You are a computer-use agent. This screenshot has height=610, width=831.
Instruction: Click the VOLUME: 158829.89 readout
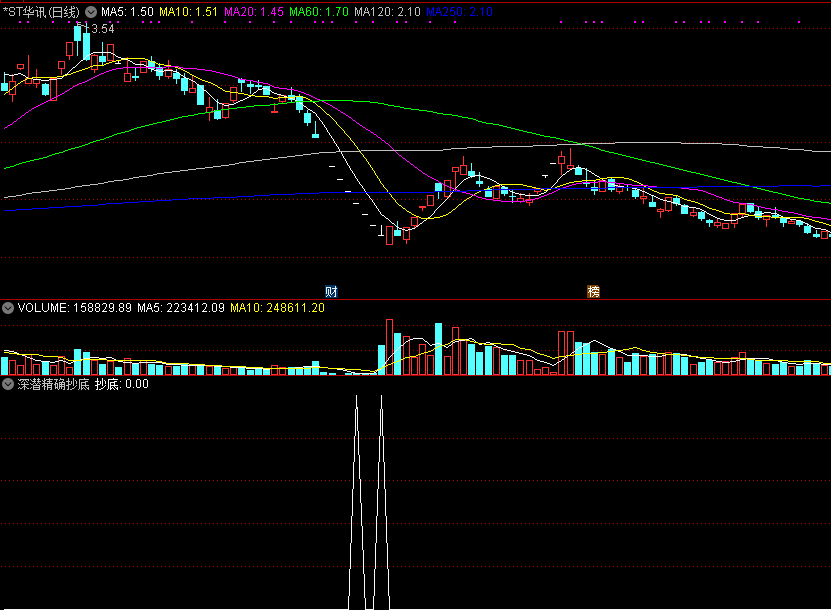click(75, 308)
